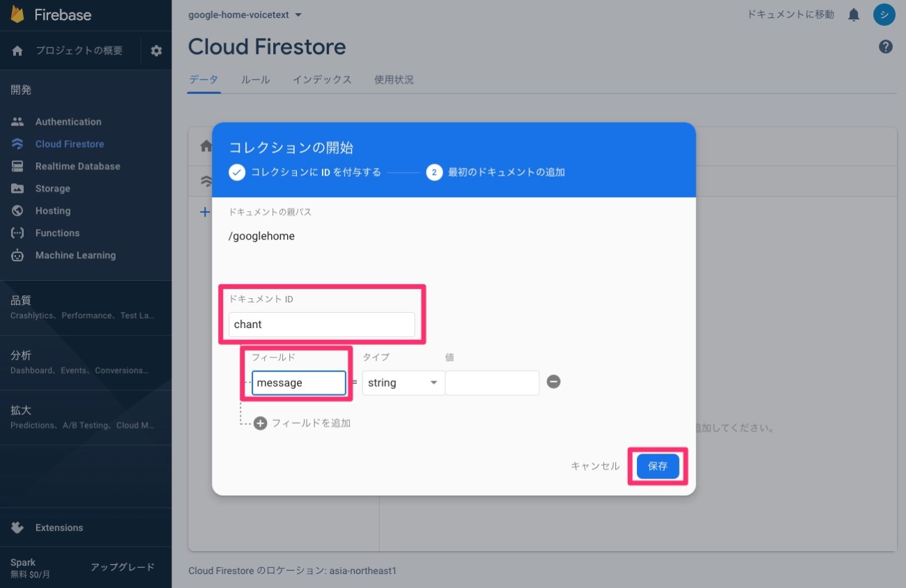This screenshot has width=906, height=588.
Task: Click the Functions brackets icon
Action: 17,233
